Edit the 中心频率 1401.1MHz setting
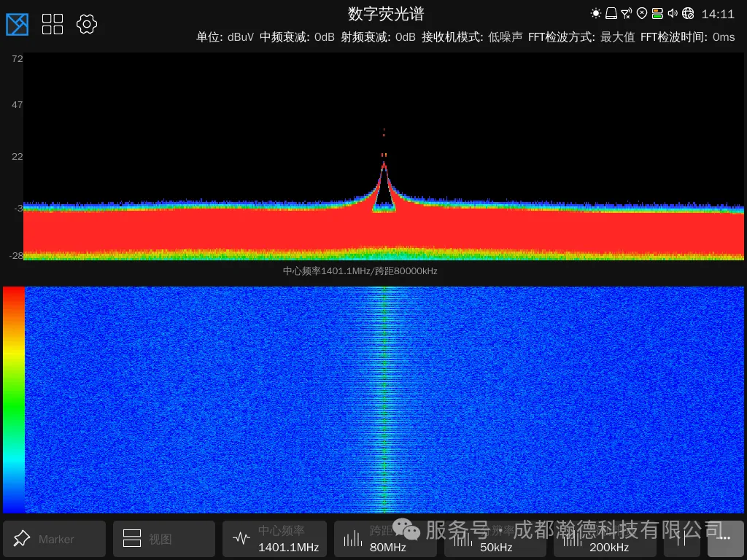Viewport: 747px width, 560px height. coord(276,539)
